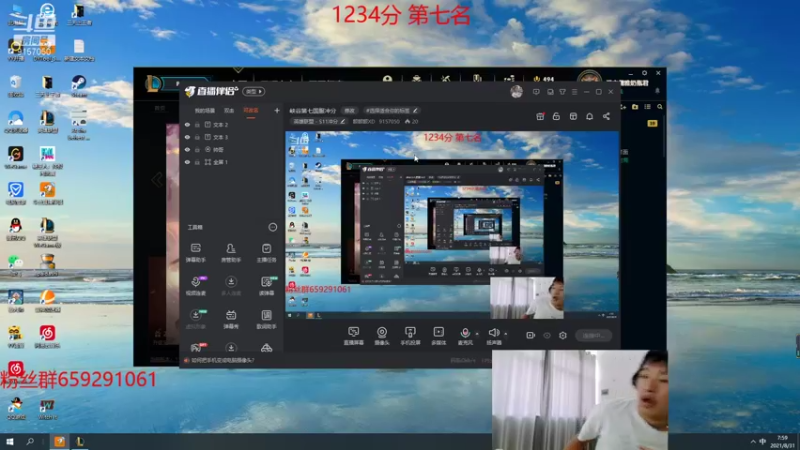Toggle the lock on the 文本 3 layer
Viewport: 800px width, 450px height.
tap(197, 137)
